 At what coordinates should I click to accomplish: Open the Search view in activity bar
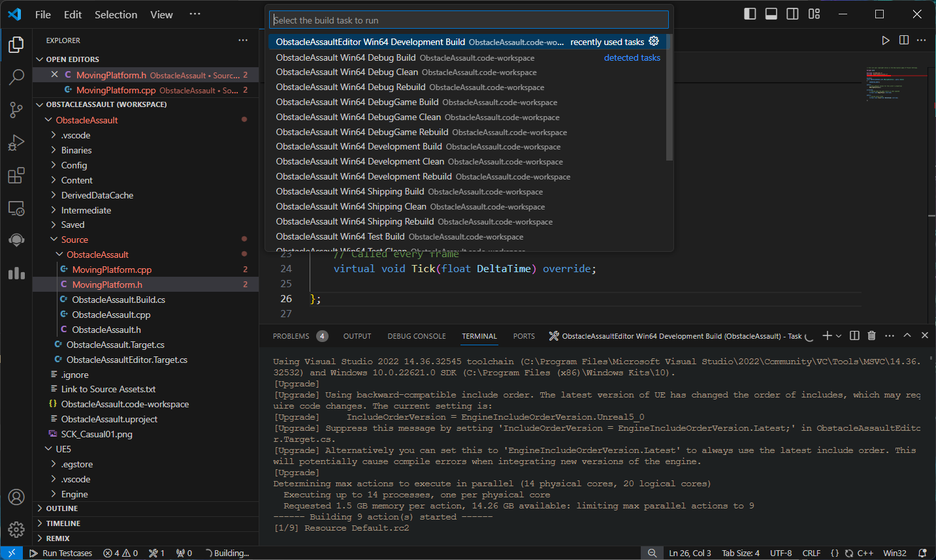[x=16, y=77]
